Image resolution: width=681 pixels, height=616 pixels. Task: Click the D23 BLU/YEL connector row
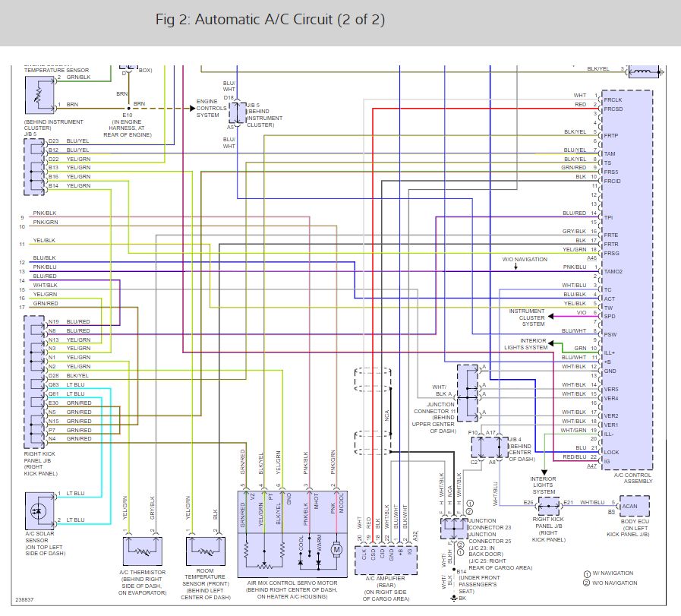coord(68,141)
